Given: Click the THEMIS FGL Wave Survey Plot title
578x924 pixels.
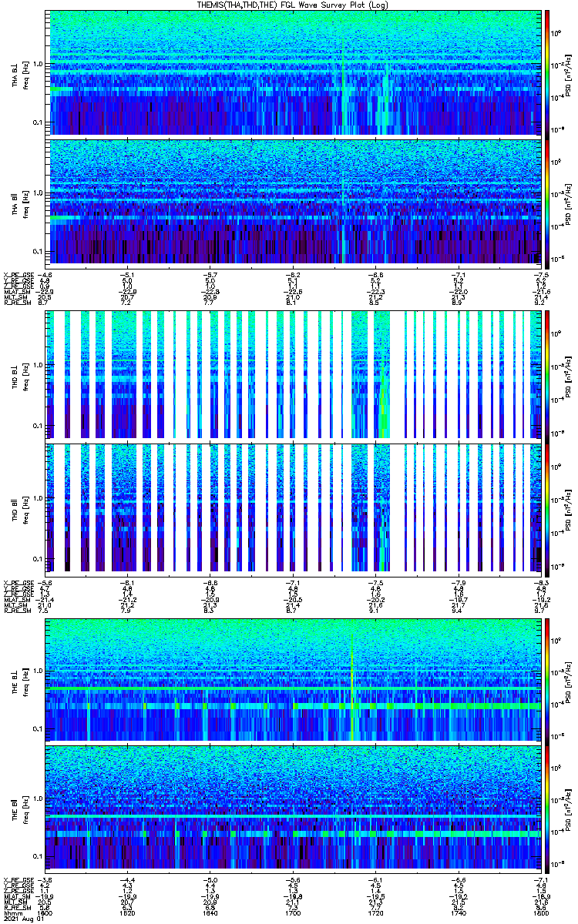Looking at the screenshot, I should [x=294, y=5].
